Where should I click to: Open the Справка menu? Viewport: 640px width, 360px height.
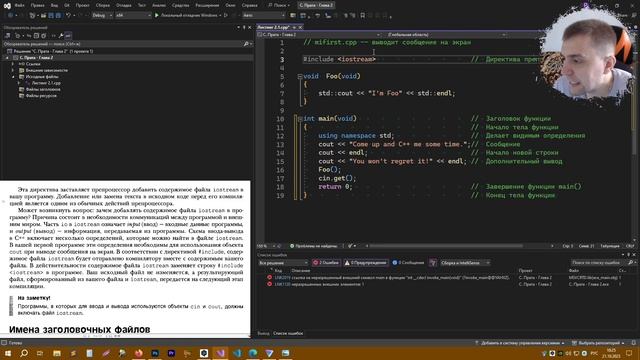pyautogui.click(x=249, y=5)
